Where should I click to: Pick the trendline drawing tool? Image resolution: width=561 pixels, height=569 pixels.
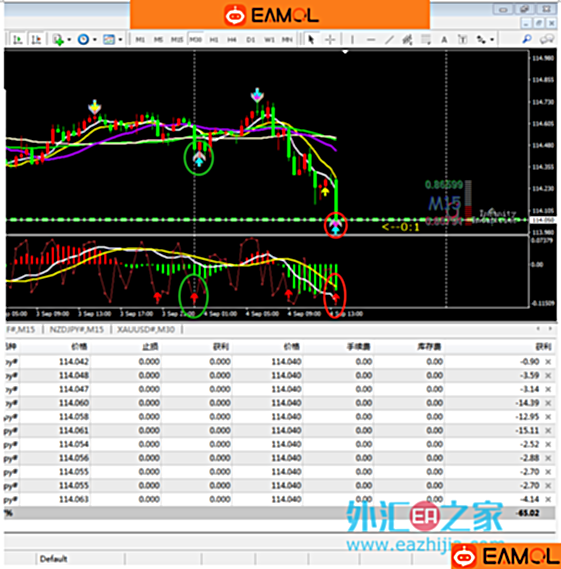pos(389,39)
